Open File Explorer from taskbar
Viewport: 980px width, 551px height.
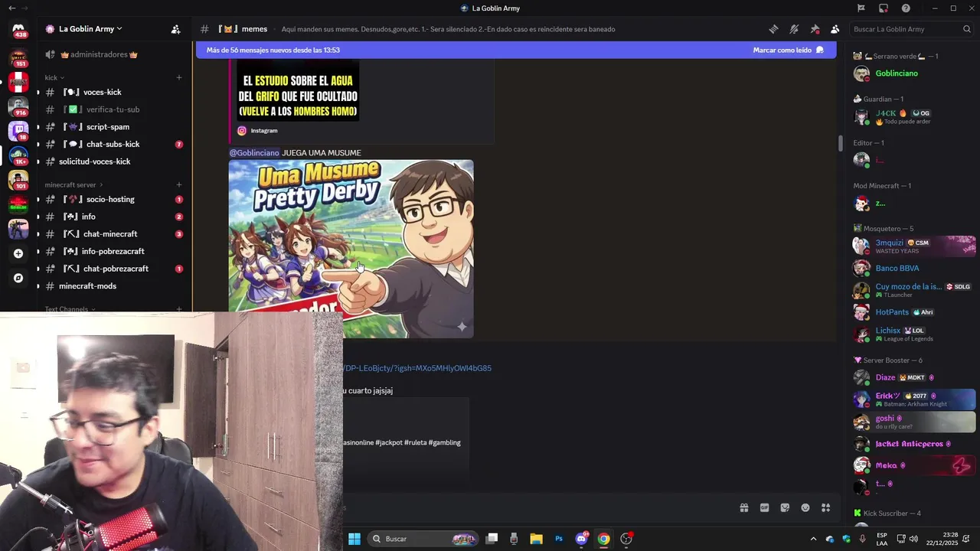[x=536, y=539]
